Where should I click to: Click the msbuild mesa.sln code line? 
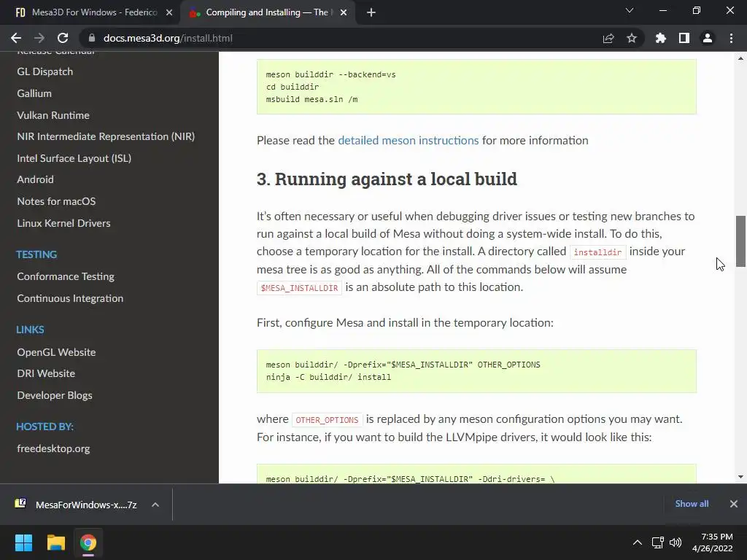click(311, 99)
